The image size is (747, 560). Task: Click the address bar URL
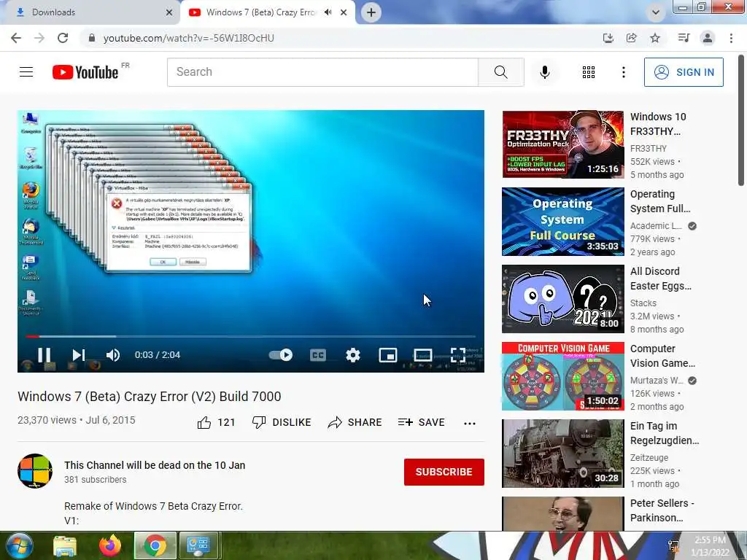pos(189,38)
